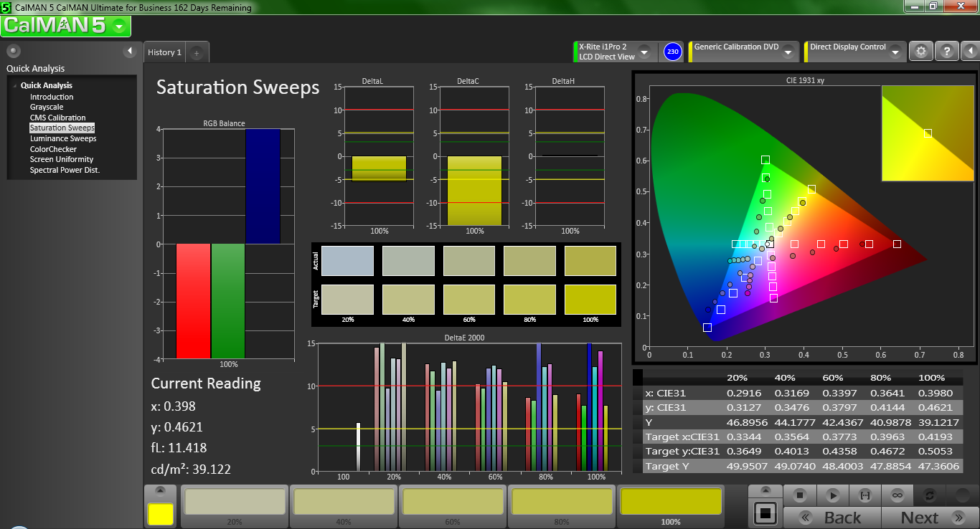
Task: Add a new history tab with plus
Action: coord(197,52)
